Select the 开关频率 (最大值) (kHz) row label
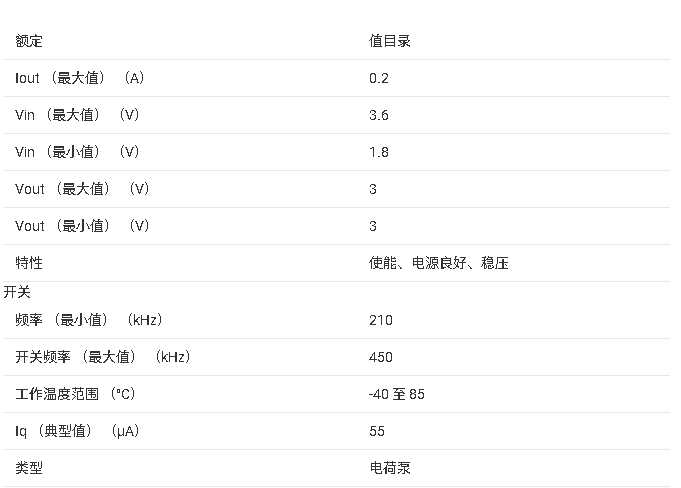This screenshot has height=488, width=681. tap(103, 357)
